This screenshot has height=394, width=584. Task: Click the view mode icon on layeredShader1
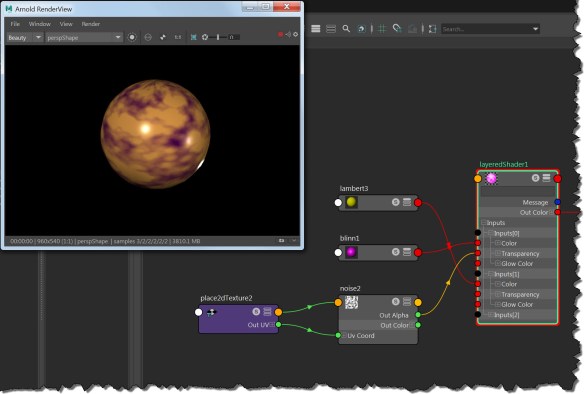click(x=546, y=178)
